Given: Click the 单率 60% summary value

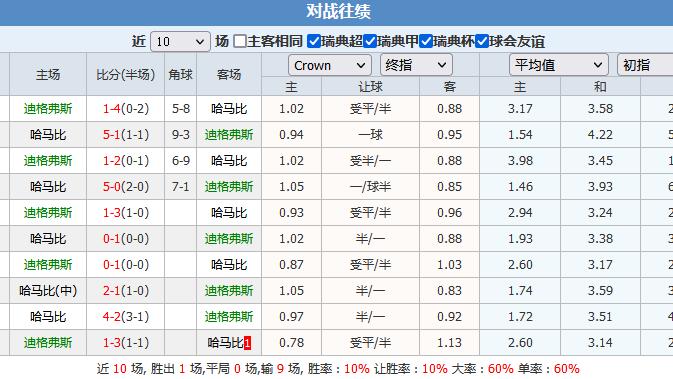Looking at the screenshot, I should pyautogui.click(x=567, y=369).
